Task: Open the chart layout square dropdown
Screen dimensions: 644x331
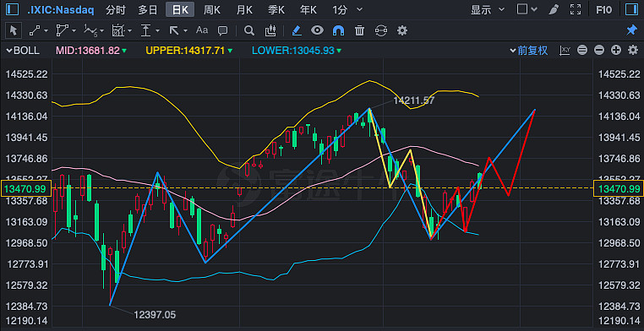Action: click(x=527, y=9)
